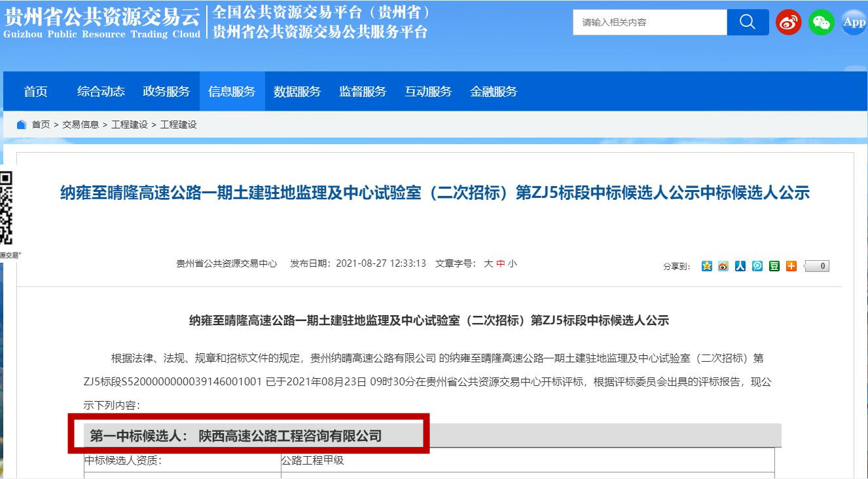
Task: Click the magnifying glass search button
Action: point(748,22)
